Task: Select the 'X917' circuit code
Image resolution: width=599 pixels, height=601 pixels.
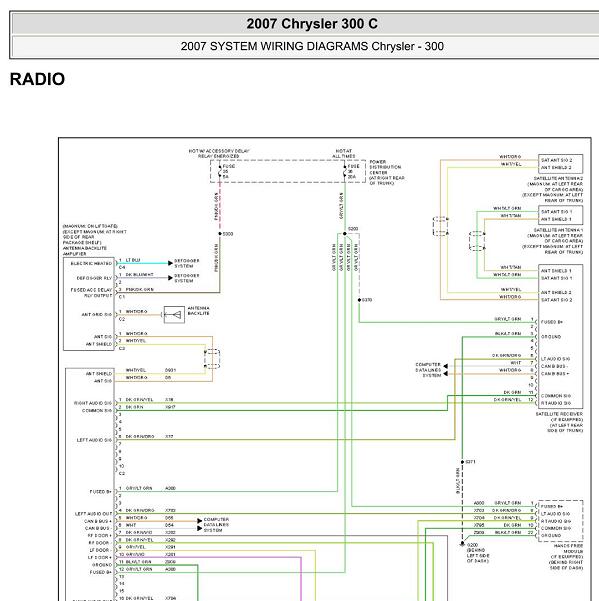Action: coord(170,407)
